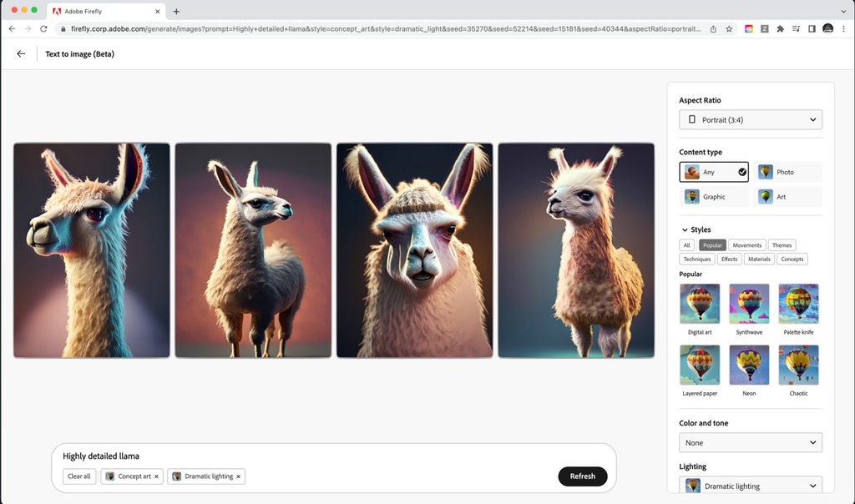Open the Chrome three-dot menu
The image size is (855, 504).
[843, 29]
